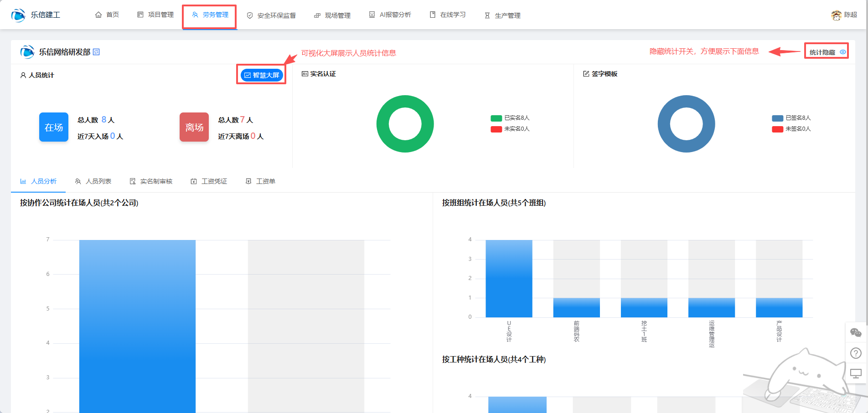The image size is (868, 413).
Task: Click the 在场 blue status tile
Action: [54, 127]
